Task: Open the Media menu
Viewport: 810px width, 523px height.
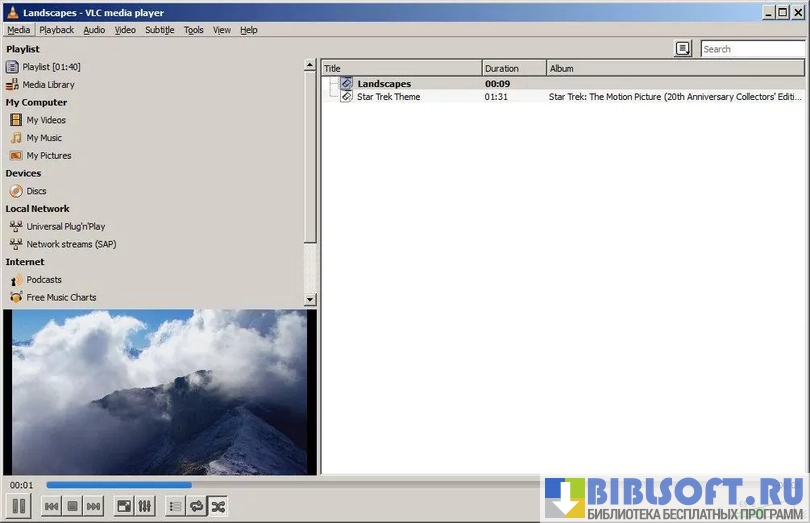Action: click(x=18, y=30)
